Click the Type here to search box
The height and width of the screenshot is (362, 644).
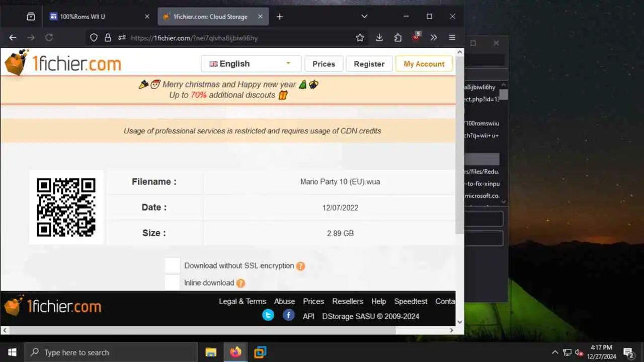coord(111,352)
